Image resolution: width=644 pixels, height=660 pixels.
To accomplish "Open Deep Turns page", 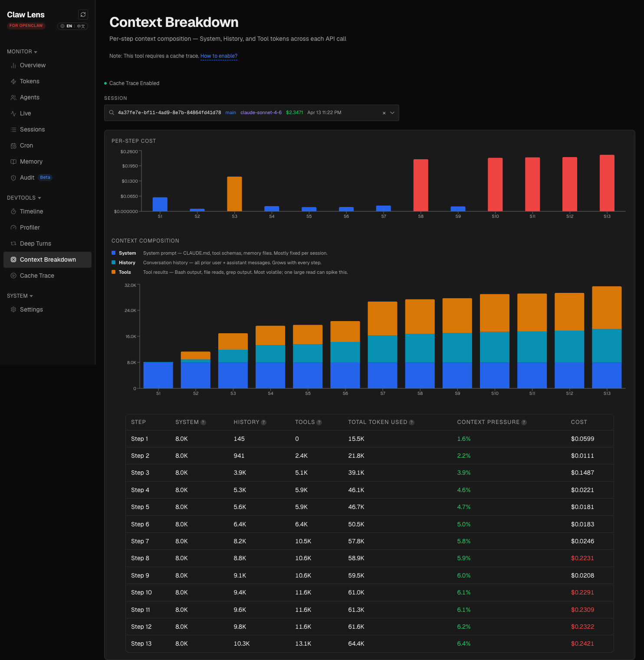I will point(47,244).
